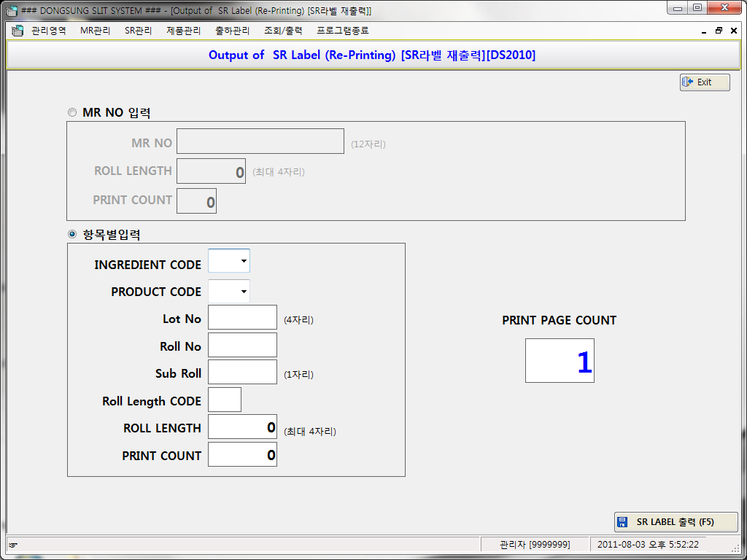
Task: Click the Roll Length CODE input field
Action: (x=225, y=400)
